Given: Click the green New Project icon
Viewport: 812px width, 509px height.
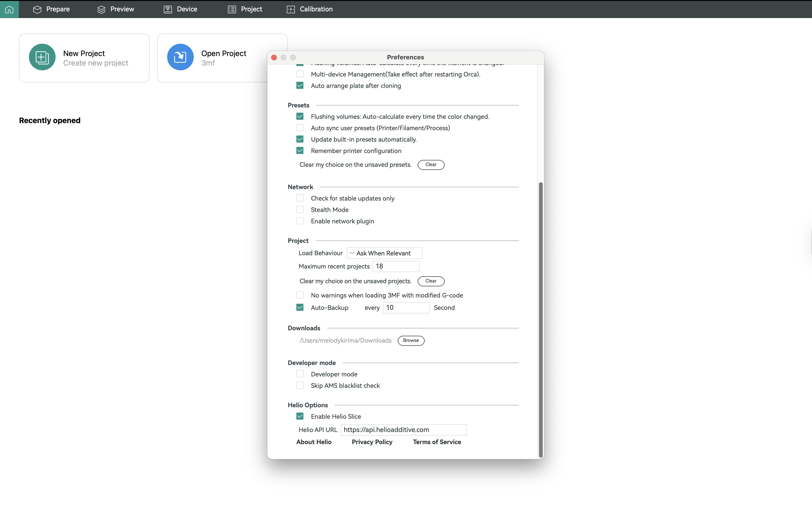Looking at the screenshot, I should pyautogui.click(x=42, y=57).
